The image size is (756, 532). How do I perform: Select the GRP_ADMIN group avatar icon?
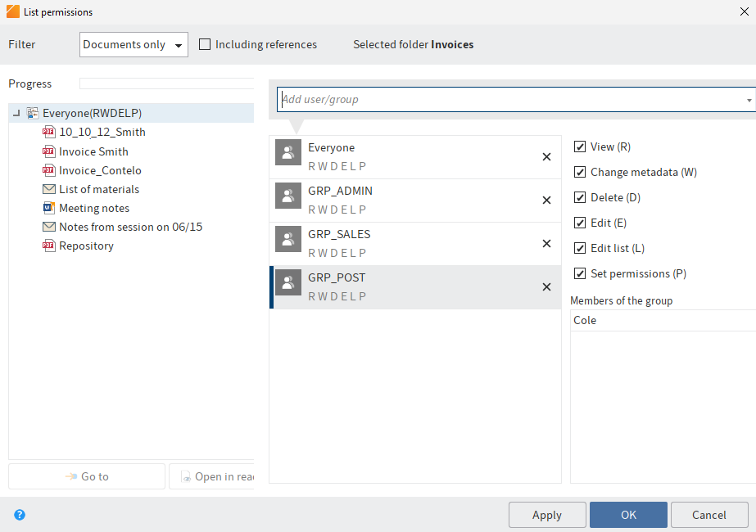288,196
